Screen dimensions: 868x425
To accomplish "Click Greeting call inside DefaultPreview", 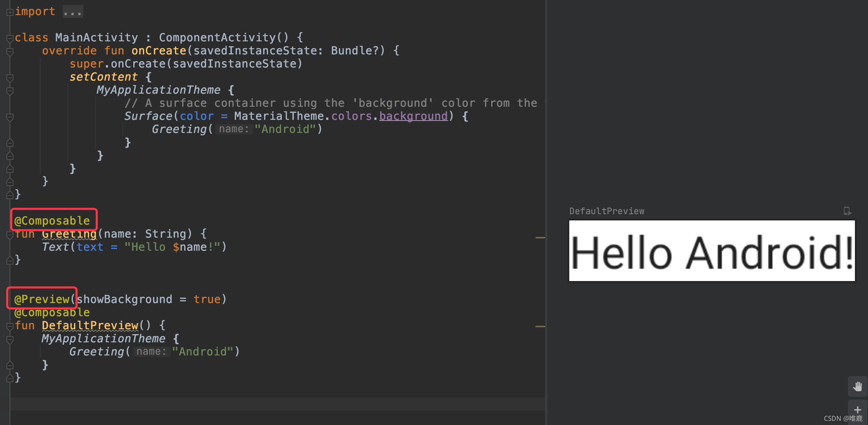I will pyautogui.click(x=96, y=352).
